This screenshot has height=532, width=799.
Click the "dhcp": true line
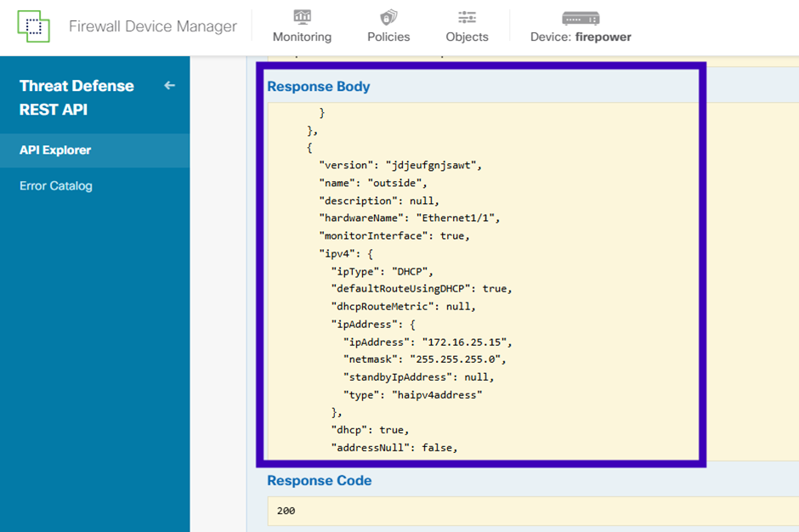pyautogui.click(x=370, y=430)
